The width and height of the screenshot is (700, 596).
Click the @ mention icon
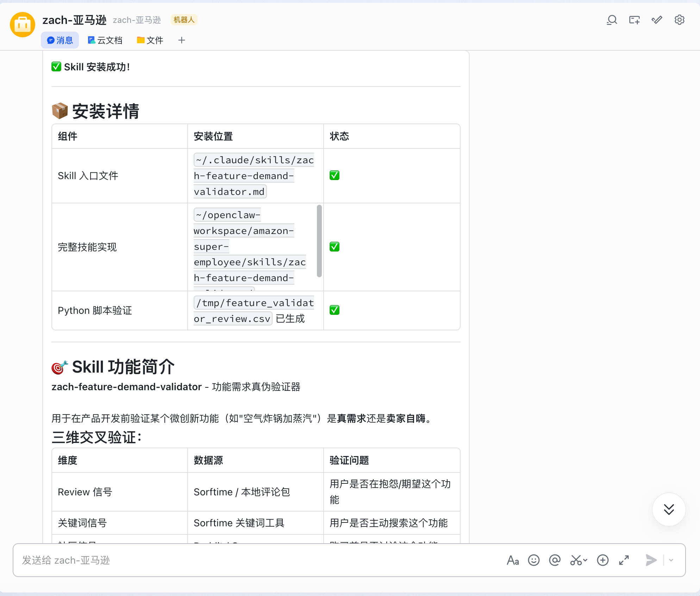555,560
